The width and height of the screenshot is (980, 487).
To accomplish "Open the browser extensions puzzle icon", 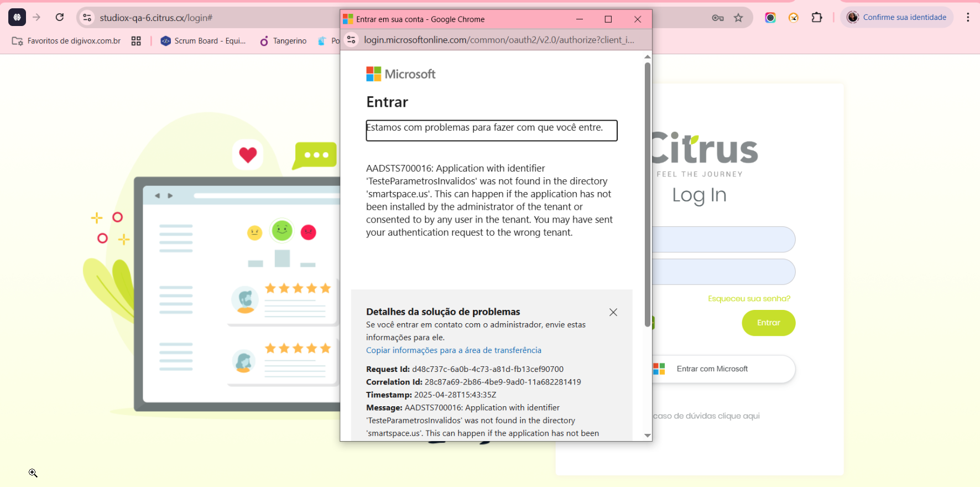I will (x=817, y=18).
